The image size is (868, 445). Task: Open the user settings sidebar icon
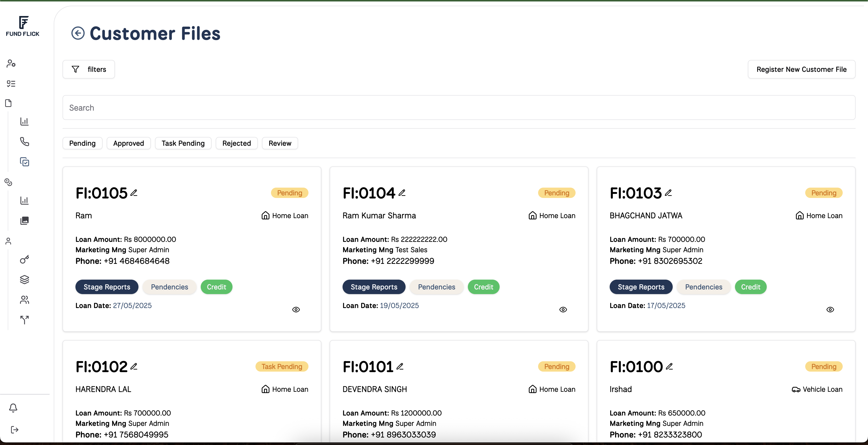click(11, 63)
